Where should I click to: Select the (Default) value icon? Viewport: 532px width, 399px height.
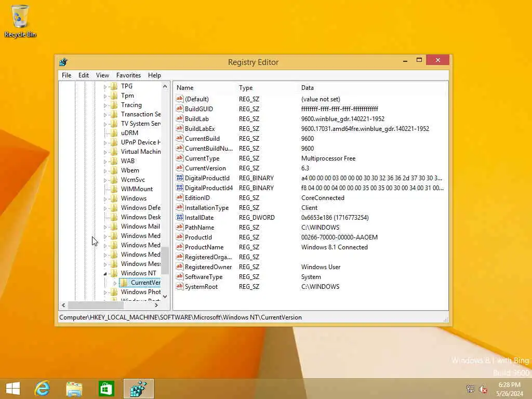coord(179,99)
